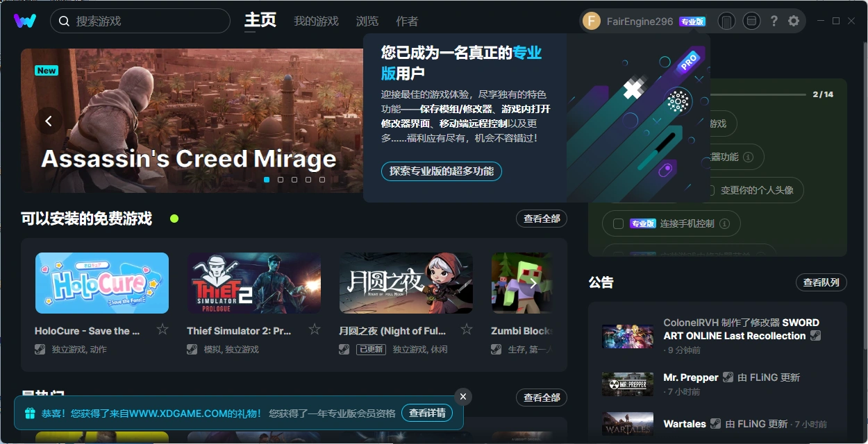This screenshot has height=444, width=868.
Task: Click the 探索专业版的超多功能 button
Action: (441, 171)
